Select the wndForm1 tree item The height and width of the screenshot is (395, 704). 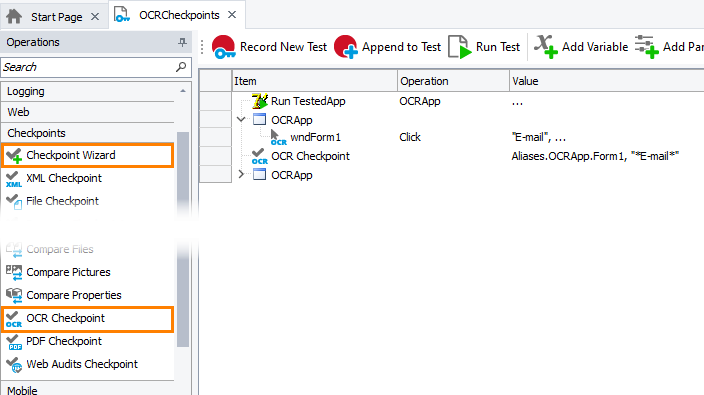coord(315,137)
